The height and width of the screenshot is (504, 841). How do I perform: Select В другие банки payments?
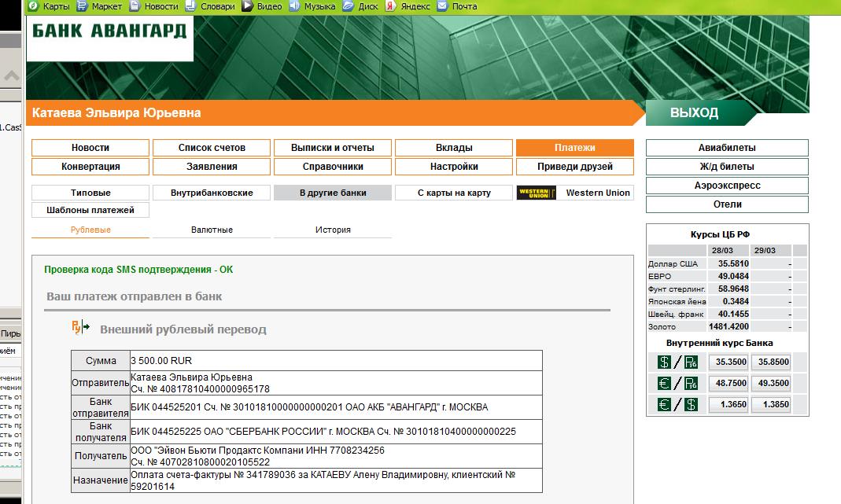[x=333, y=193]
